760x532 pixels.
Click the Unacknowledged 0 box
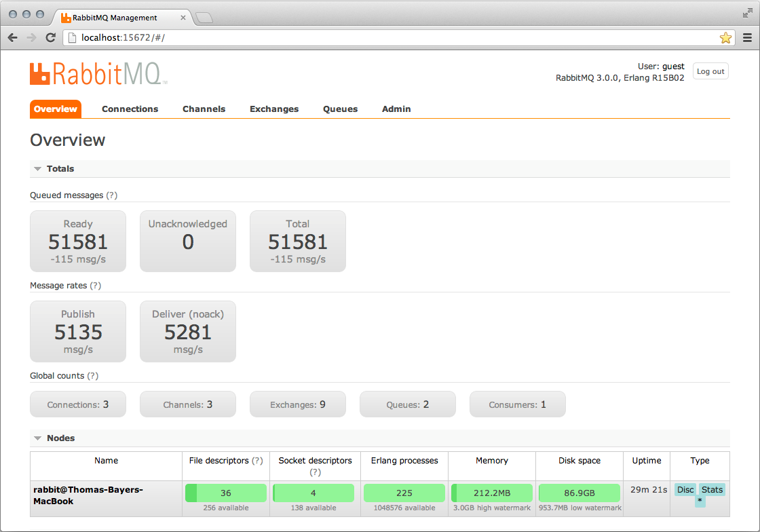point(188,241)
